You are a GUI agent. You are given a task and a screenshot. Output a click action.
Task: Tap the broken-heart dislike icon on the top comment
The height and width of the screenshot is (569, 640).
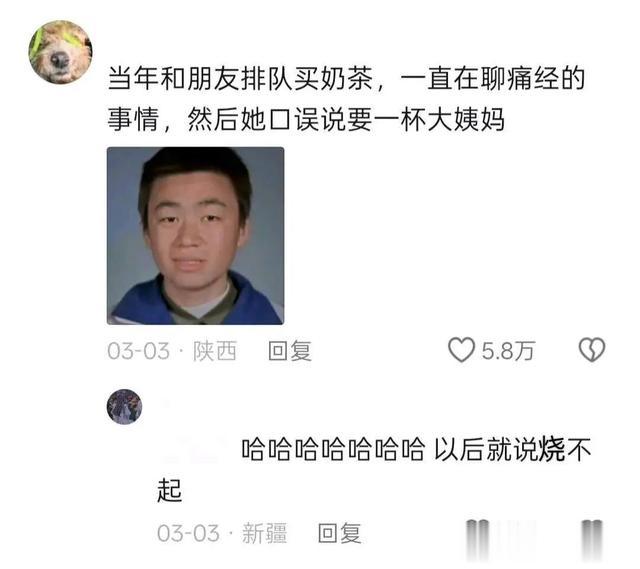tap(592, 350)
